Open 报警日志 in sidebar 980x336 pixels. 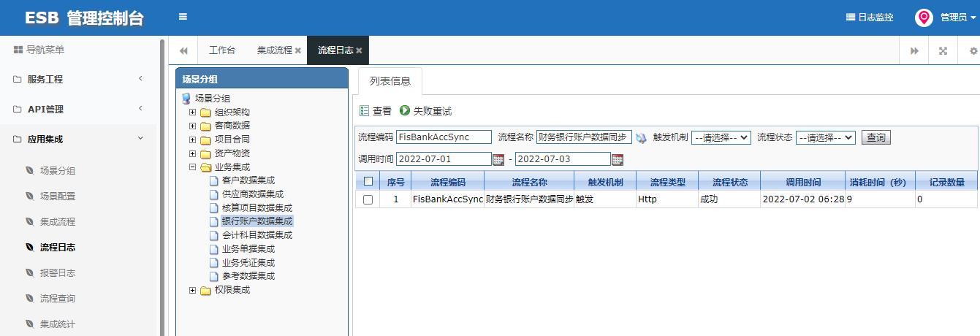tap(57, 272)
